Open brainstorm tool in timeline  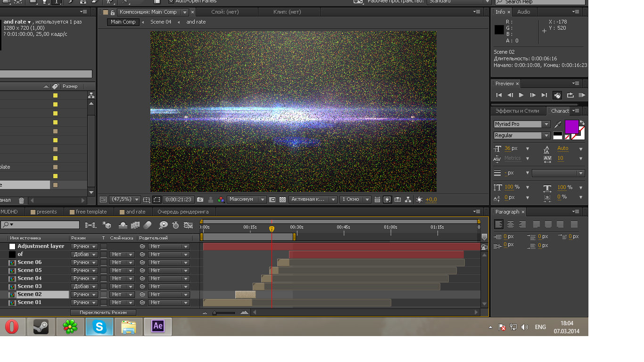(163, 225)
